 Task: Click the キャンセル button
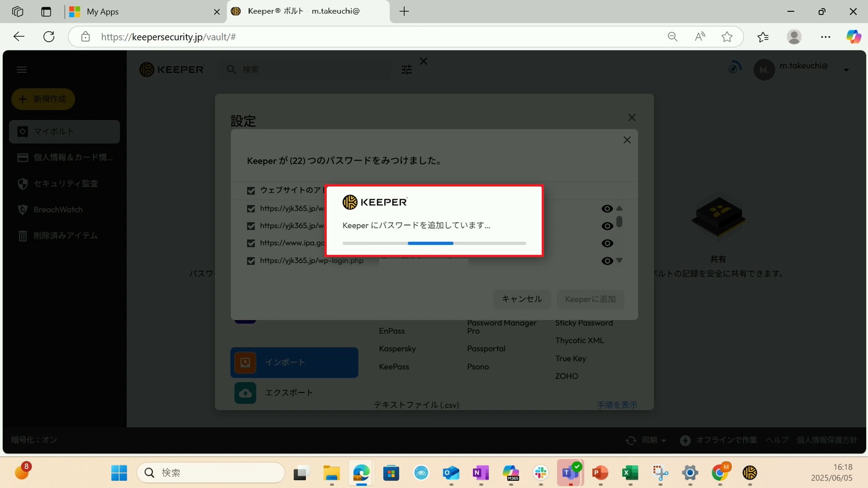pyautogui.click(x=521, y=299)
